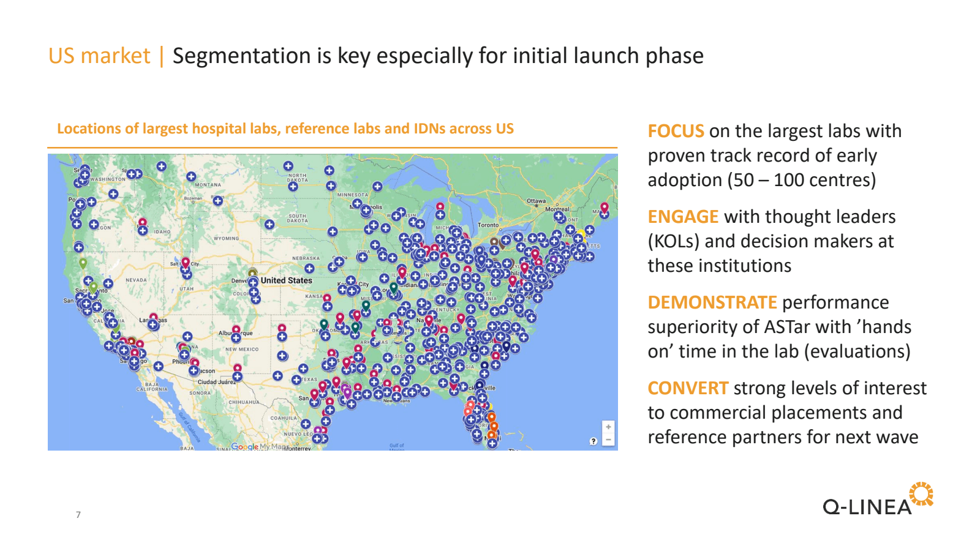
Task: Click the orange word ENGAGE
Action: click(683, 217)
